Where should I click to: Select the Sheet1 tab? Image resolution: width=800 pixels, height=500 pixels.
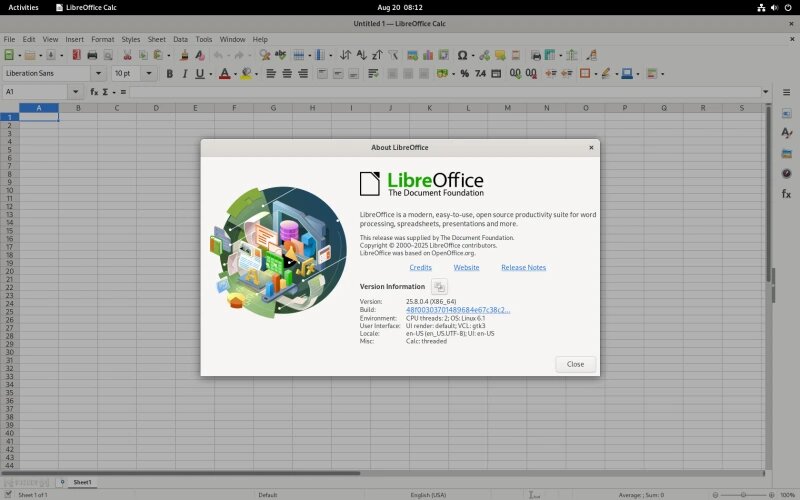[82, 482]
